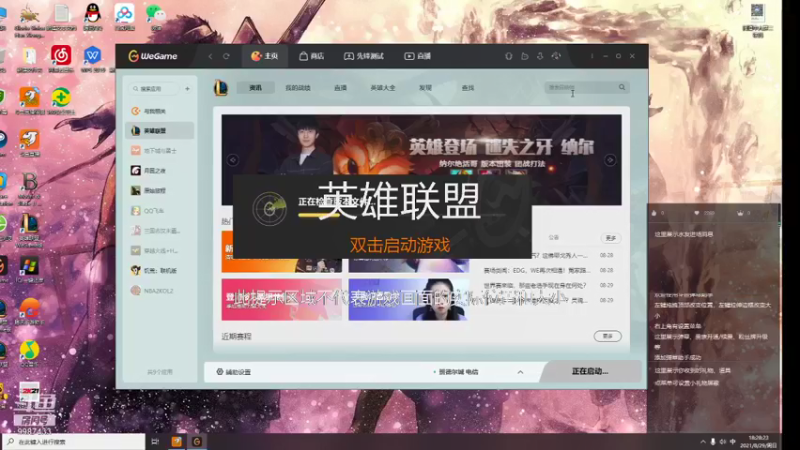The height and width of the screenshot is (450, 800).
Task: Switch to the 发现 tab
Action: point(425,88)
